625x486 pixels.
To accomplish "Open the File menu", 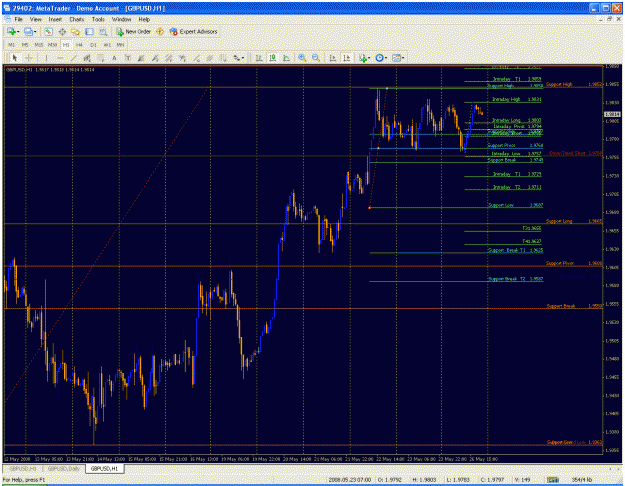I will point(18,19).
